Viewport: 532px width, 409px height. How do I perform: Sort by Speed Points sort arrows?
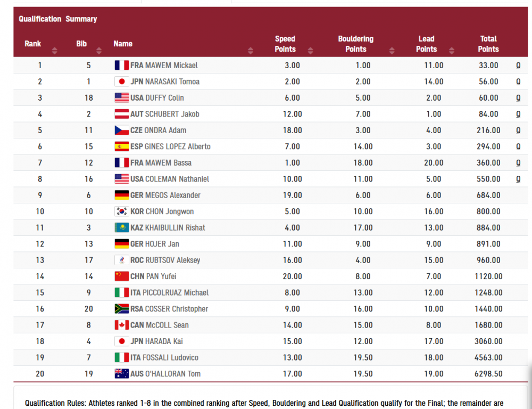click(x=311, y=51)
